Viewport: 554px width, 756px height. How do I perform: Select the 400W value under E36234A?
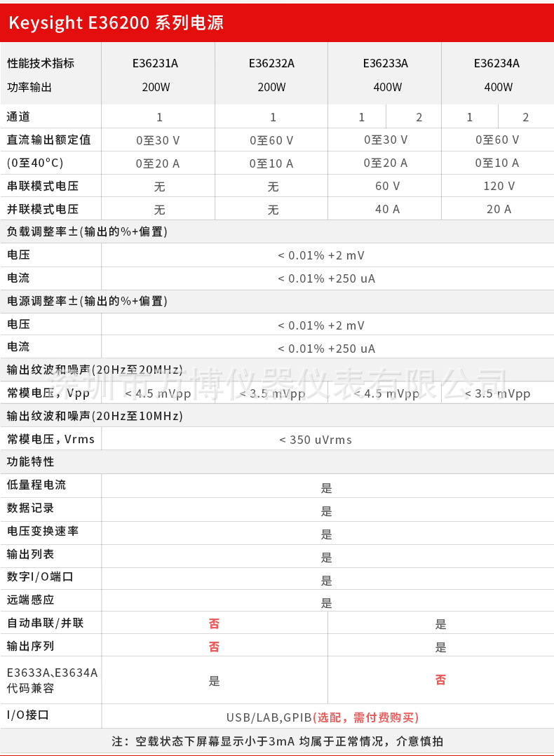pos(499,87)
